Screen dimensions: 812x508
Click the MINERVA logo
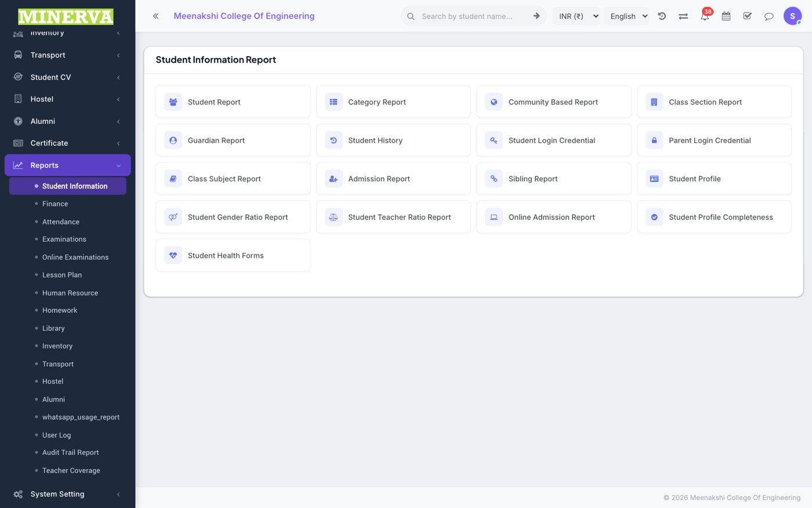tap(66, 17)
